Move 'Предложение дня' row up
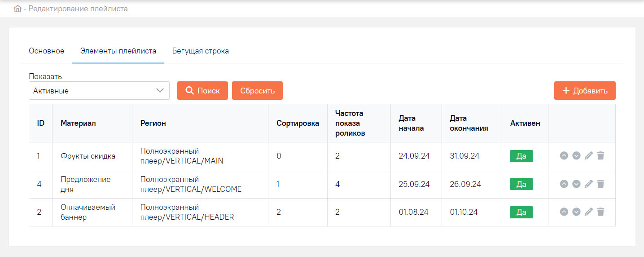The height and width of the screenshot is (257, 644). coord(564,184)
